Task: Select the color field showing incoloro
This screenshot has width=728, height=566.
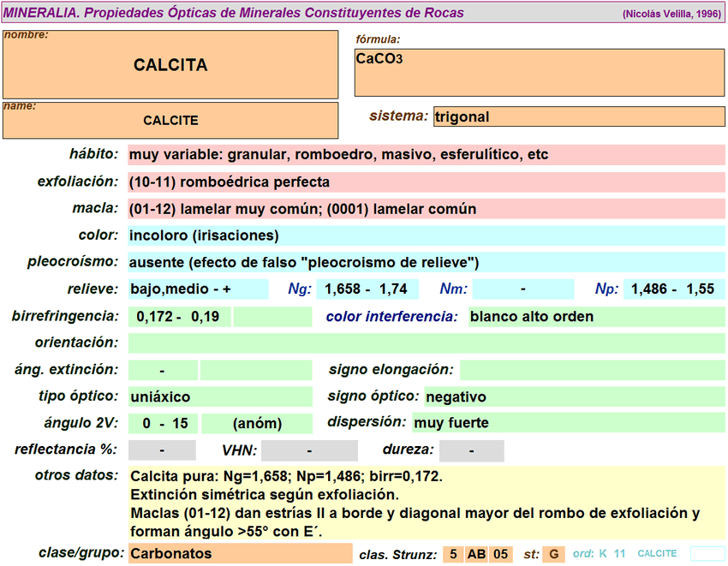Action: point(426,235)
